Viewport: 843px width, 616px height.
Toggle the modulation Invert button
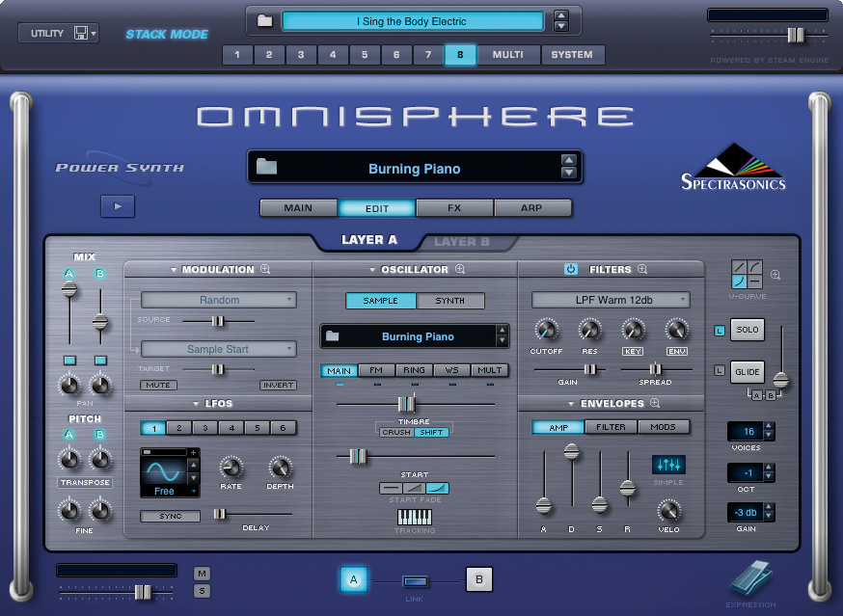pyautogui.click(x=278, y=385)
